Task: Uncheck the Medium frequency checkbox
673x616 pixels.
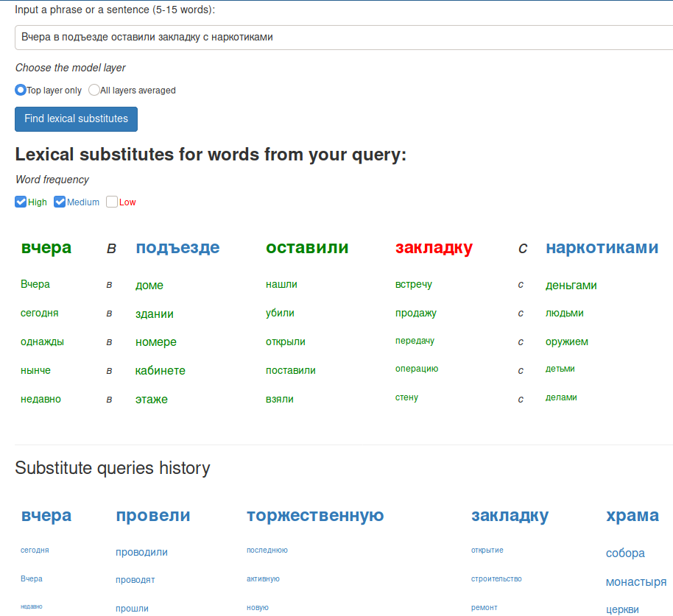Action: [60, 202]
